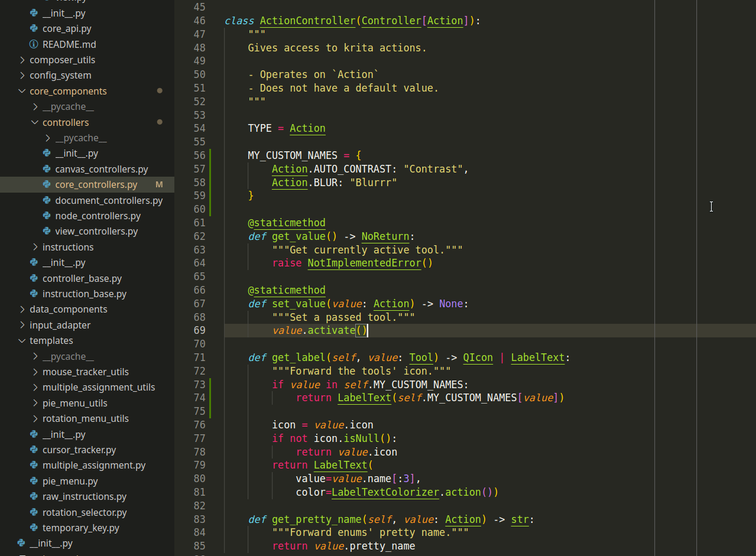Screen dimensions: 756x556
Task: Click Python icon next to pie_menu.py
Action: 34,481
